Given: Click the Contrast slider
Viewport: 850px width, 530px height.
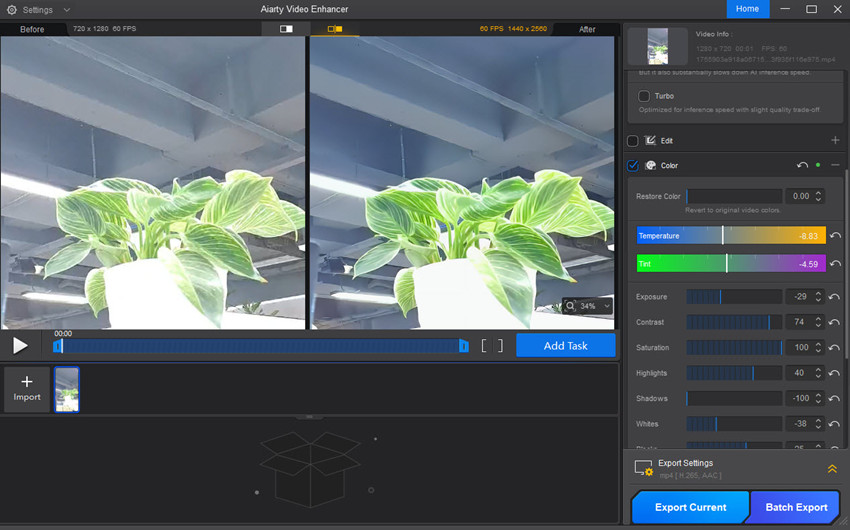Looking at the screenshot, I should (x=734, y=322).
